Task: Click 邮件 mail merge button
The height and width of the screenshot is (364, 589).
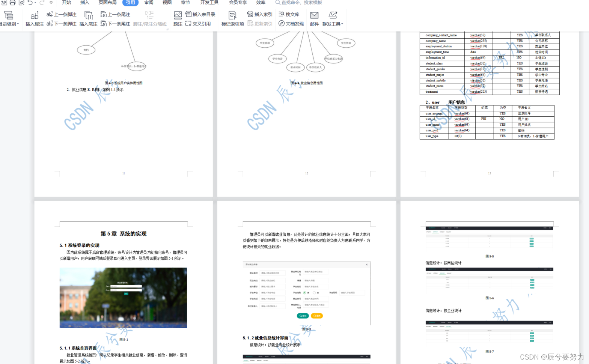Action: pyautogui.click(x=314, y=18)
